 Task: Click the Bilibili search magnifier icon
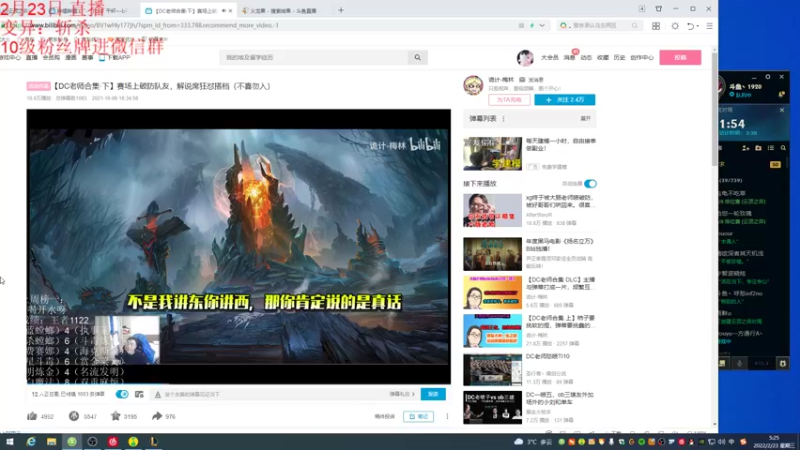417,58
